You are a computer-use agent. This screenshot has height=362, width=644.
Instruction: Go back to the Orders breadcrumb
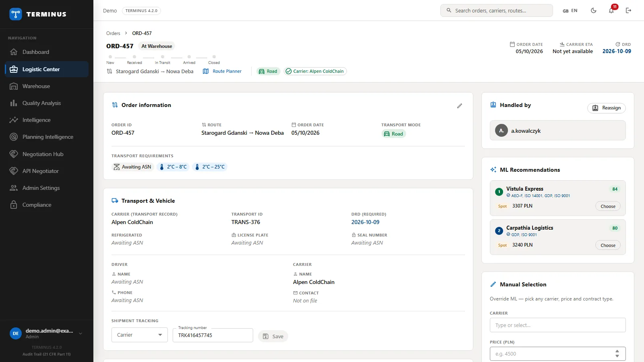tap(113, 33)
